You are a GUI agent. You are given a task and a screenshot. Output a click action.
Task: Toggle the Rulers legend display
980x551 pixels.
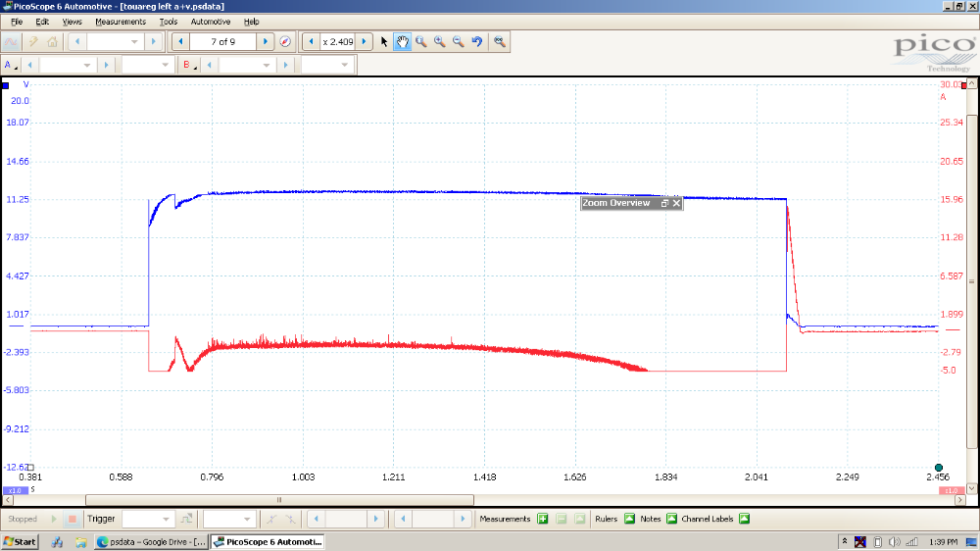click(629, 519)
